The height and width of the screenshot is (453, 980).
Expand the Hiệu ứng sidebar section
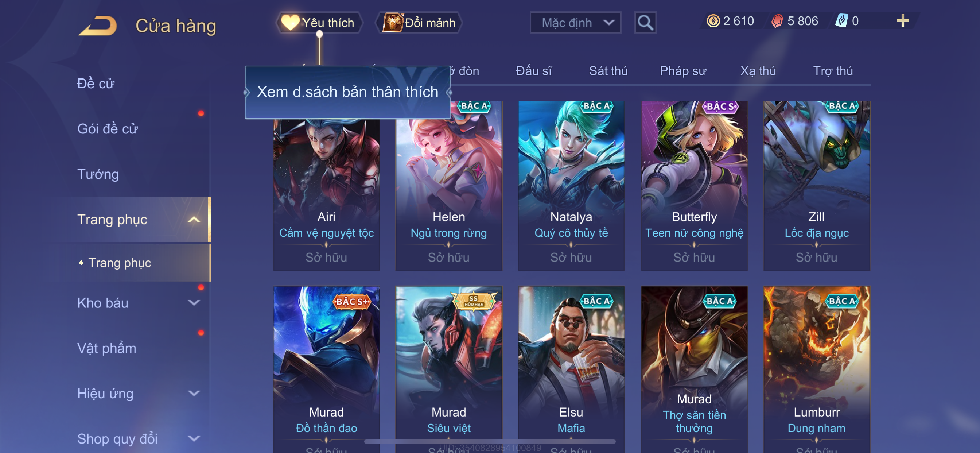coord(194,394)
